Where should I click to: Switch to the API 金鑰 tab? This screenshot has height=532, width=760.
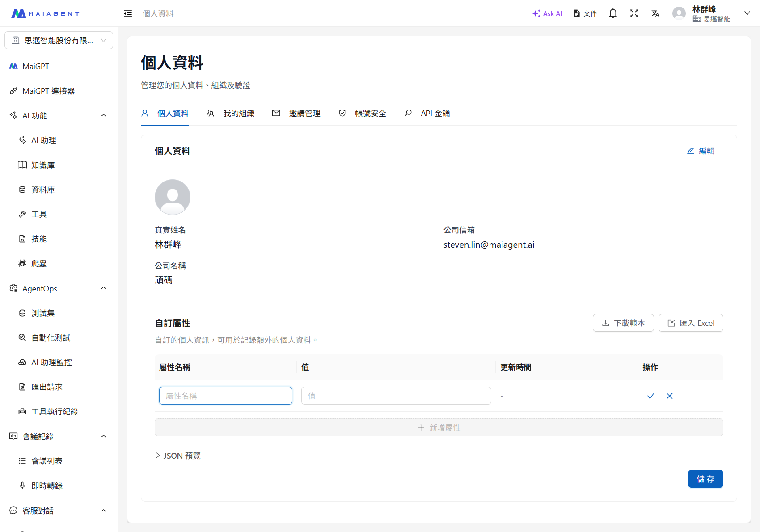click(427, 114)
